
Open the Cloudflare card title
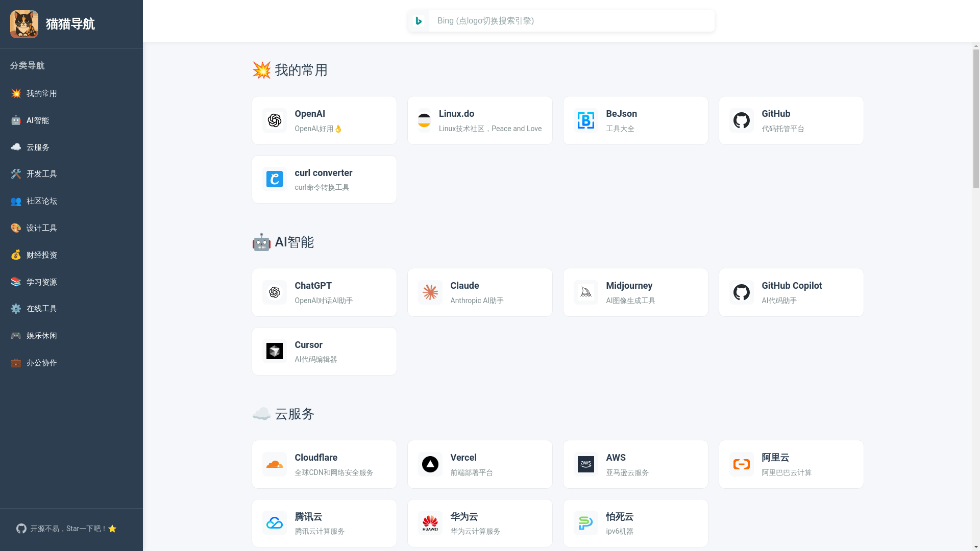coord(316,458)
